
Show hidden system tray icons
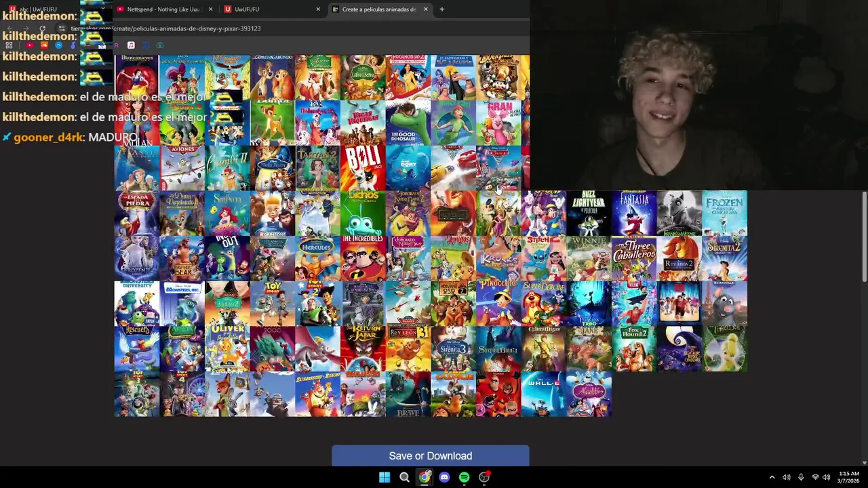pyautogui.click(x=772, y=477)
